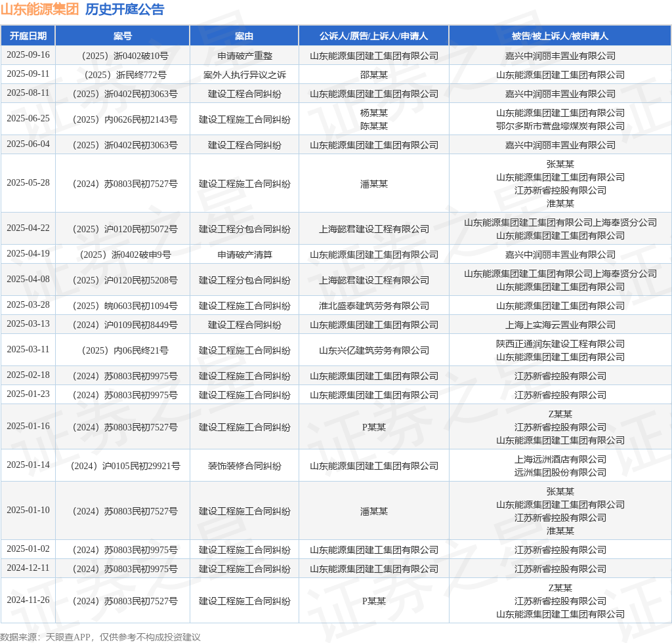The height and width of the screenshot is (643, 672).
Task: Click date cell 2025-04-08
Action: 28,280
